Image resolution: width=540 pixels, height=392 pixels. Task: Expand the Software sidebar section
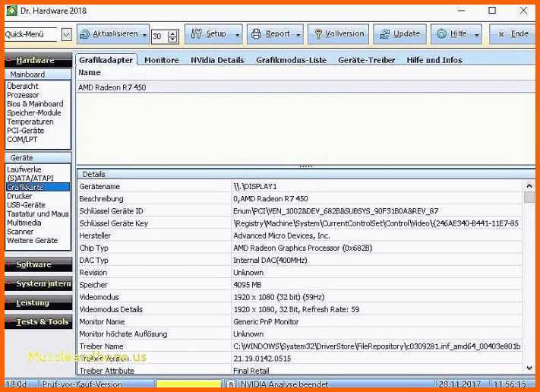coord(38,264)
